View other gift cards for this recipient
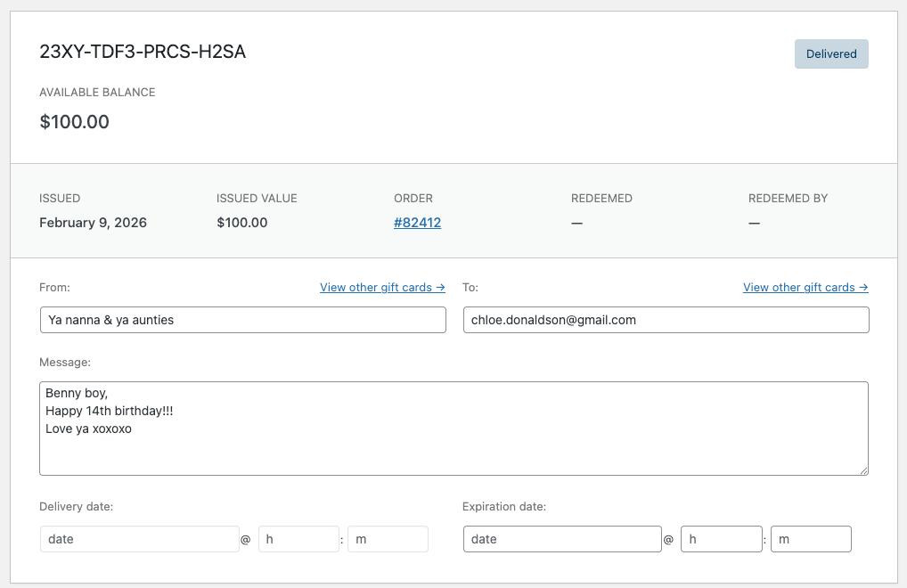The height and width of the screenshot is (588, 907). pos(805,288)
